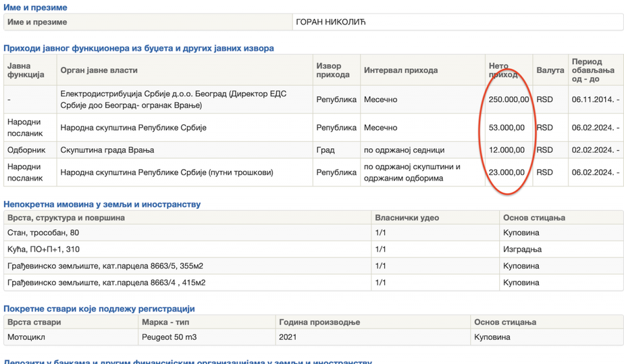Select the 'Peugeot 50 m3' cell
Screen dimensions: 624x364
pos(207,337)
